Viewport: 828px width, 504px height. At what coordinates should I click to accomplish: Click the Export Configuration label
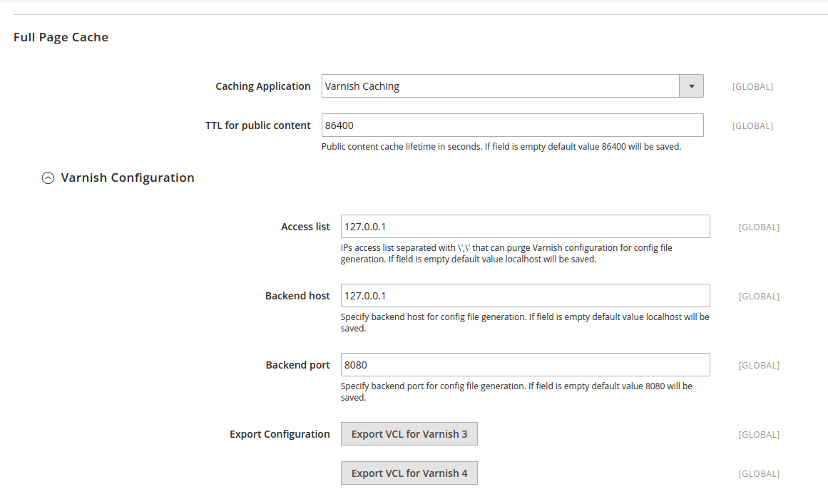[x=280, y=434]
